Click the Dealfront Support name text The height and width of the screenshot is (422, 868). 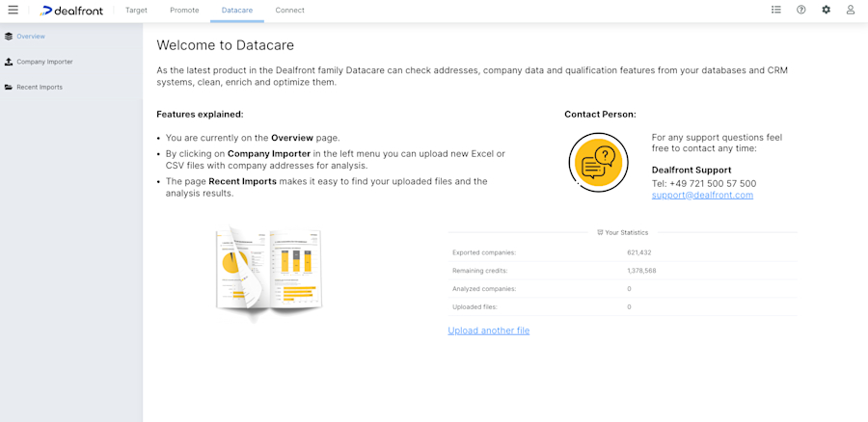[x=692, y=171]
